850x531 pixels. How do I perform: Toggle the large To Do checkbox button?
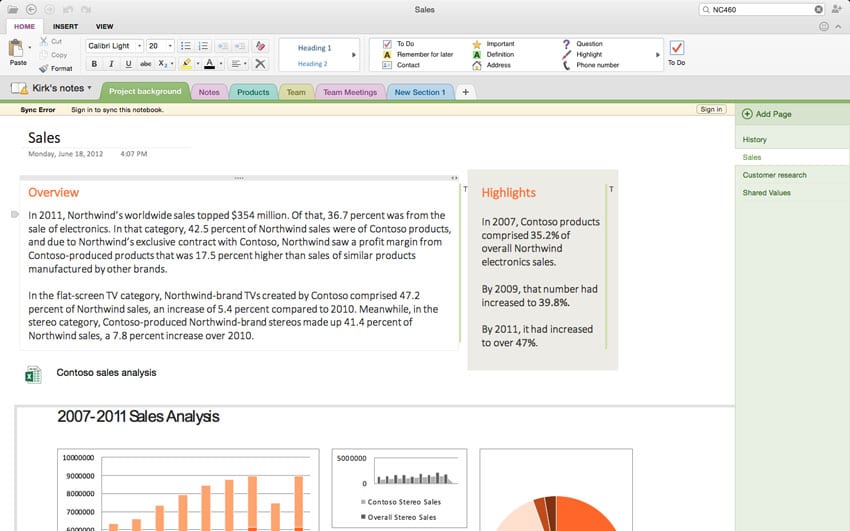point(677,48)
